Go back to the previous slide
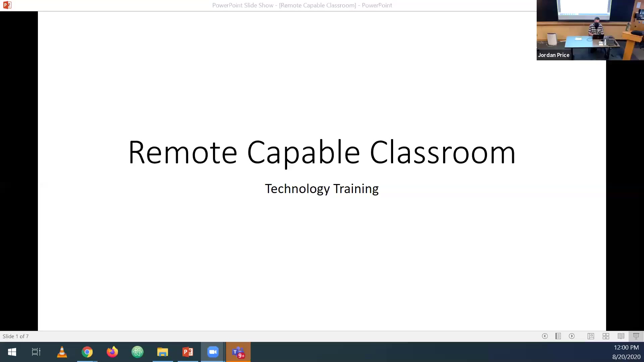644x362 pixels. coord(545,336)
